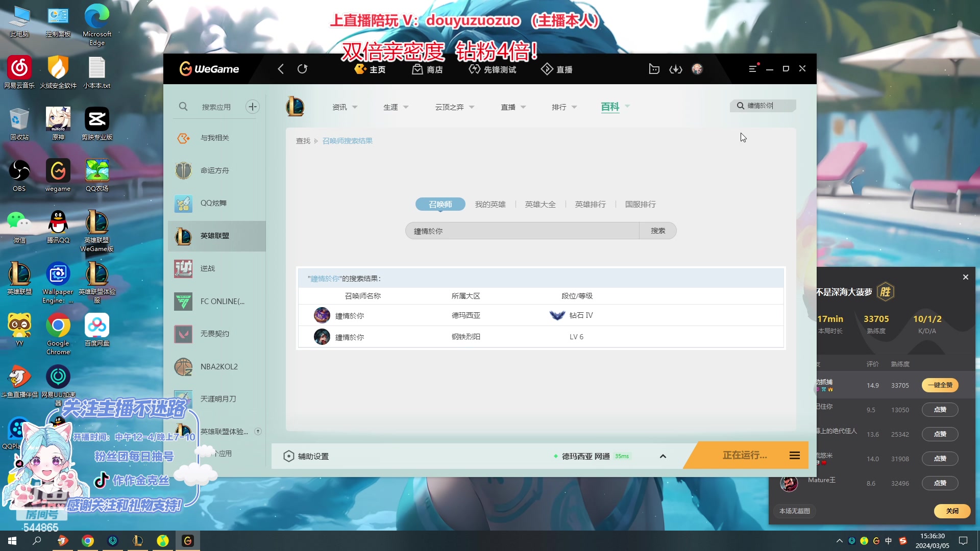Click the 一键全赞 button
The width and height of the screenshot is (980, 551).
tap(940, 385)
